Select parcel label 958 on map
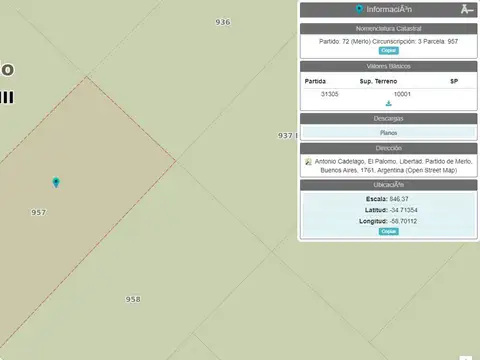 (133, 299)
